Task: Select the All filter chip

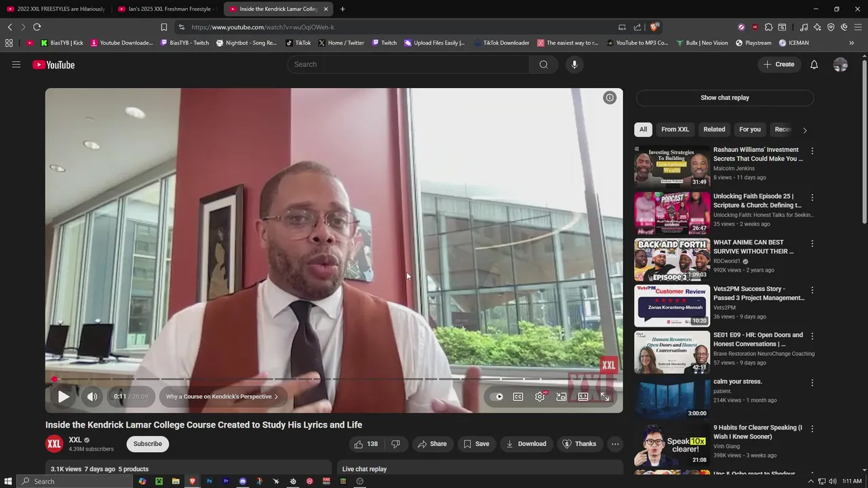Action: click(643, 129)
